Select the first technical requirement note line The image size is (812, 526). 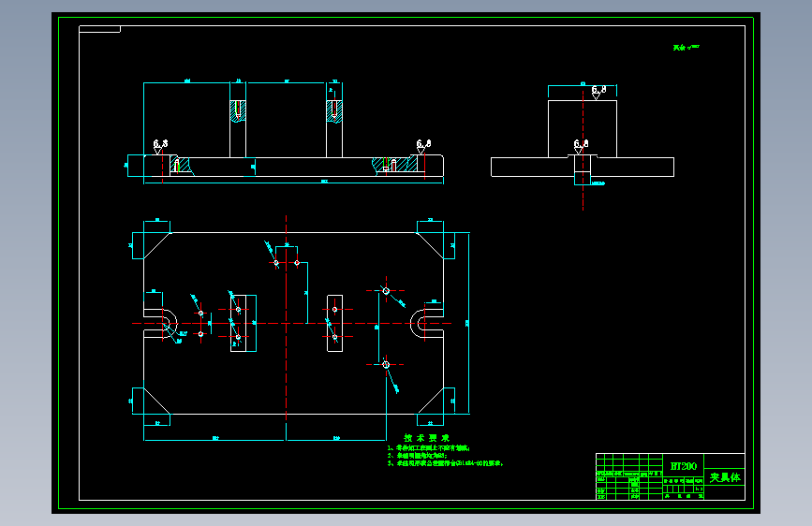tap(429, 448)
